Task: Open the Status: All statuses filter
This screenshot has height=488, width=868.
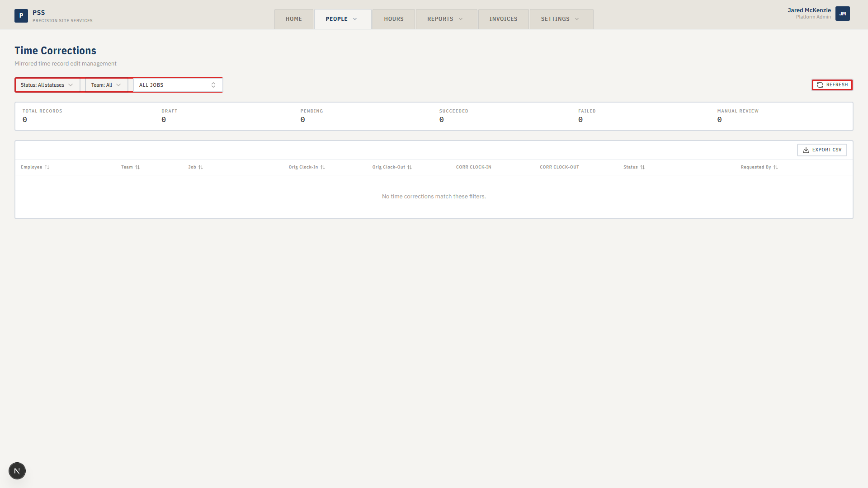Action: coord(47,85)
